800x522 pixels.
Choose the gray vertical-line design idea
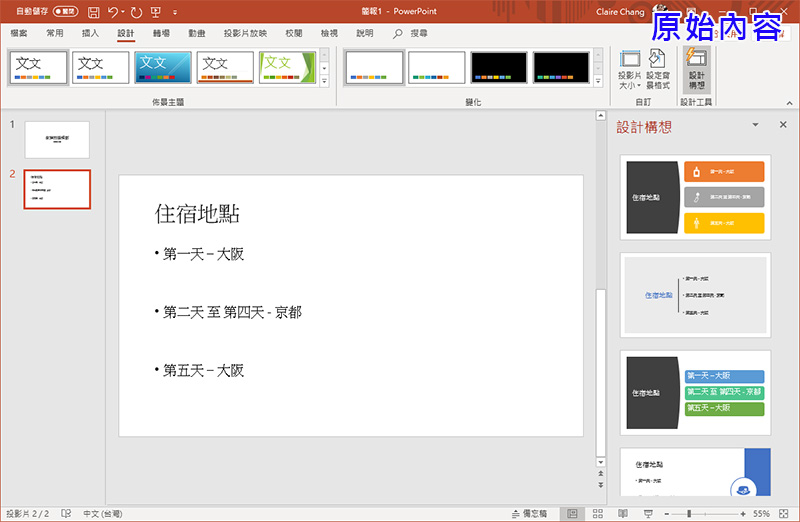(x=695, y=295)
